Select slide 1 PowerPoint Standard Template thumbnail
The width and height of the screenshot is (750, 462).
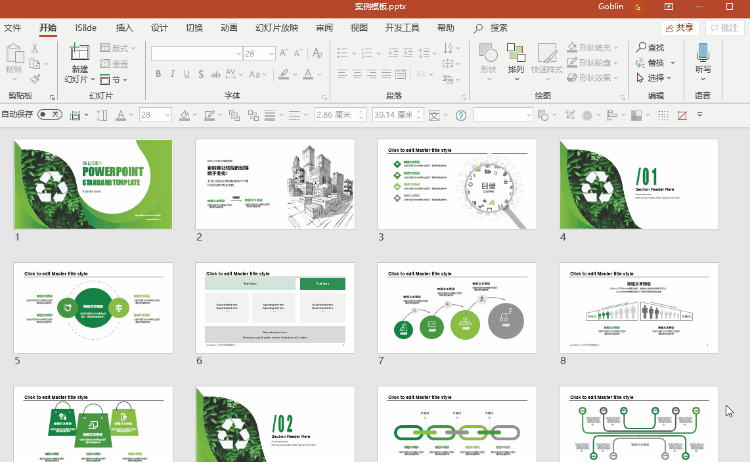93,184
